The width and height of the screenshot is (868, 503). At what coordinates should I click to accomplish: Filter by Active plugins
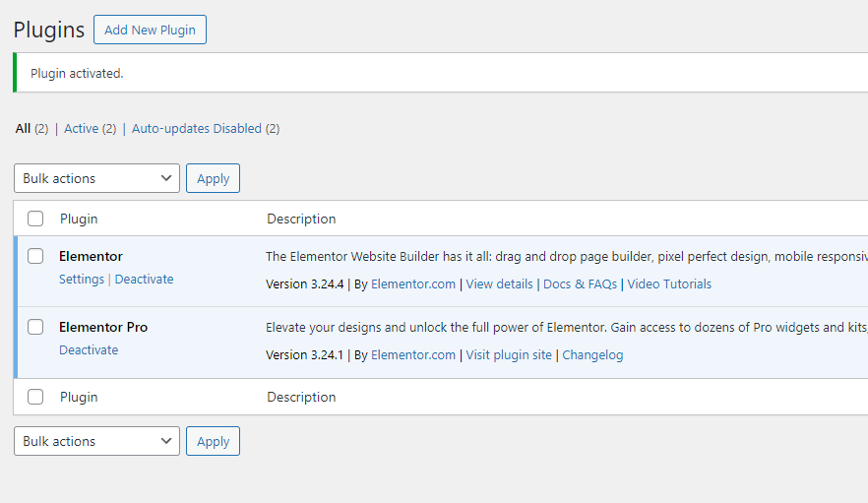82,129
